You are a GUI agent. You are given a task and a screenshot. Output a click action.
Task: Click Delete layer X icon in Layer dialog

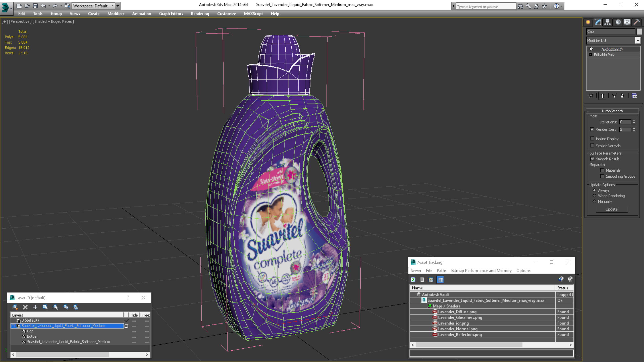pyautogui.click(x=25, y=307)
